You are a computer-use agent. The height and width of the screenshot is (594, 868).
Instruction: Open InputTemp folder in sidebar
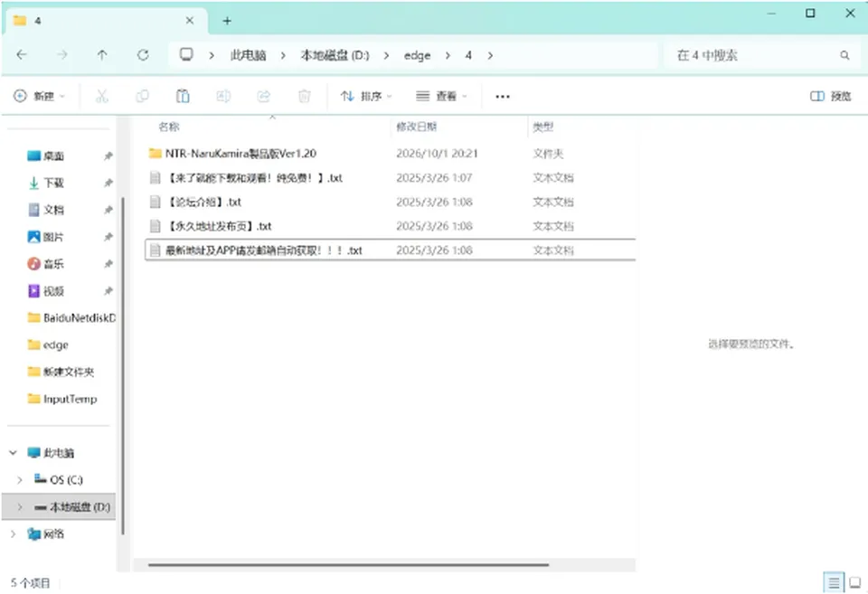(x=62, y=399)
